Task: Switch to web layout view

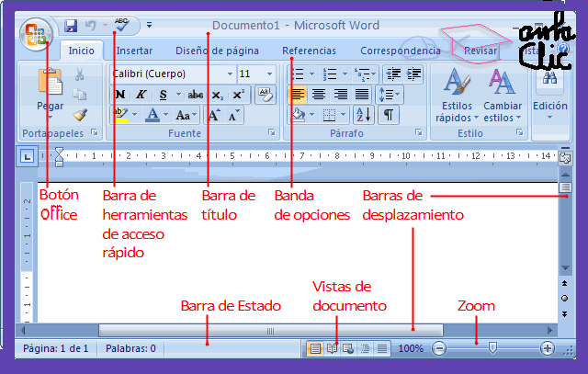Action: click(348, 349)
